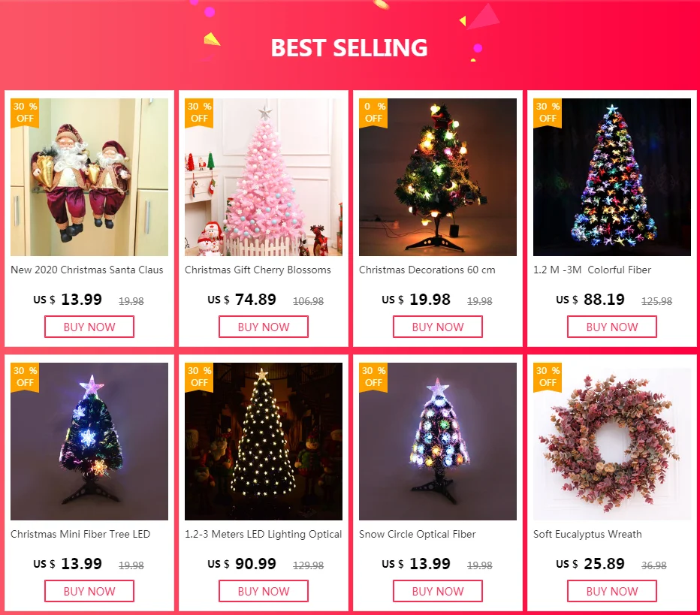Buy the Christmas Gift Cherry Blossoms tree
The width and height of the screenshot is (700, 615).
(264, 327)
